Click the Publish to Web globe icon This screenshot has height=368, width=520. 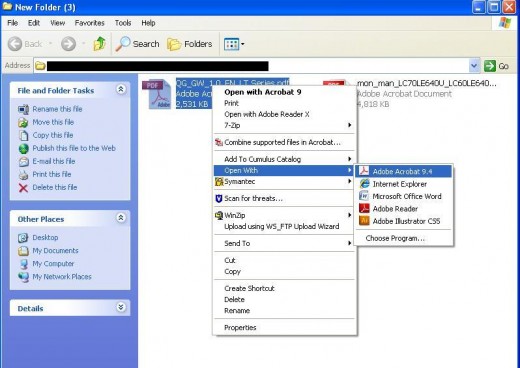click(x=23, y=148)
